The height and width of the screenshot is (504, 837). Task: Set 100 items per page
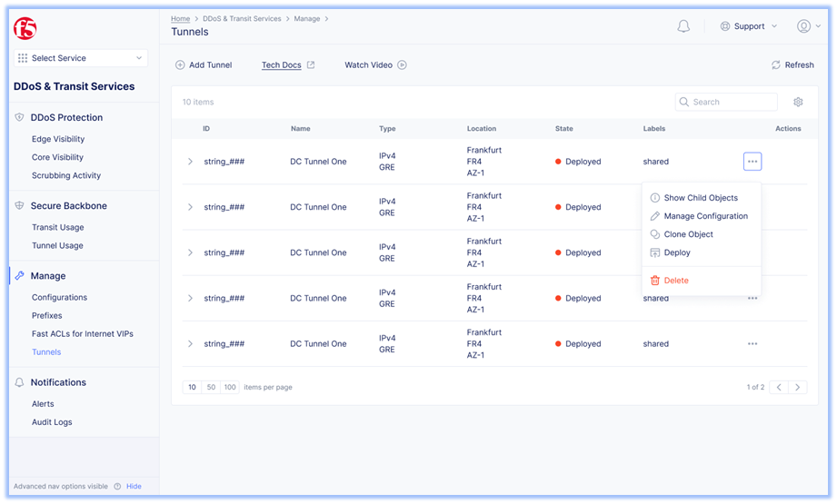pyautogui.click(x=230, y=387)
